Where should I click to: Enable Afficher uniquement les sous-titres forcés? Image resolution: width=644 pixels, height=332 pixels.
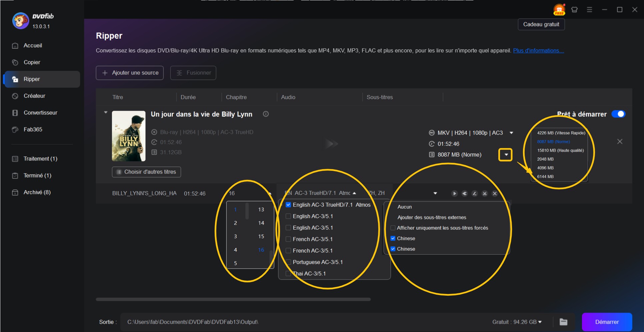[393, 228]
